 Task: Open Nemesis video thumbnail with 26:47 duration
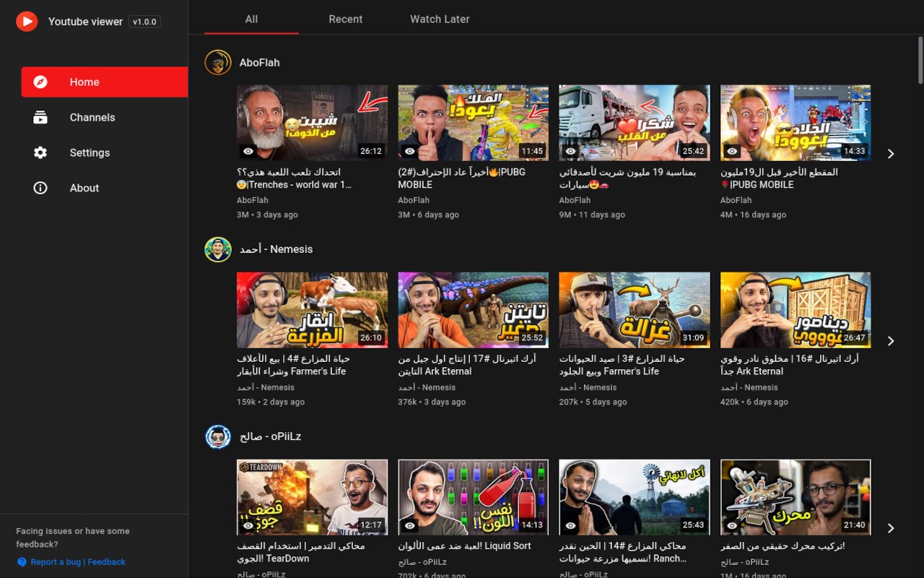tap(796, 310)
